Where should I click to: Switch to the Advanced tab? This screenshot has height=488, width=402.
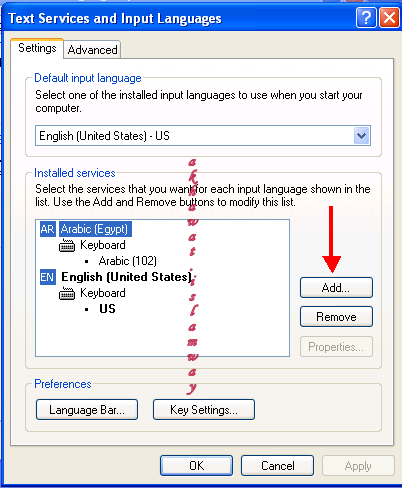[x=92, y=50]
